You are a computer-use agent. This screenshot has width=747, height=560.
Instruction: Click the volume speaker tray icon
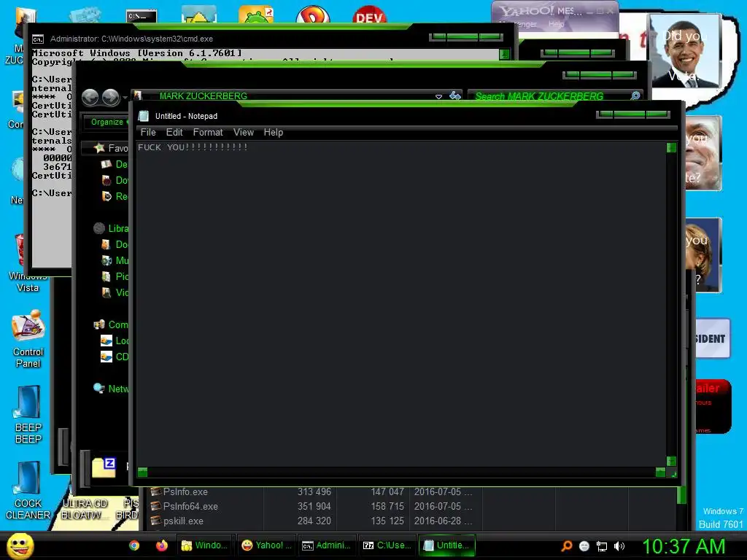tap(619, 546)
